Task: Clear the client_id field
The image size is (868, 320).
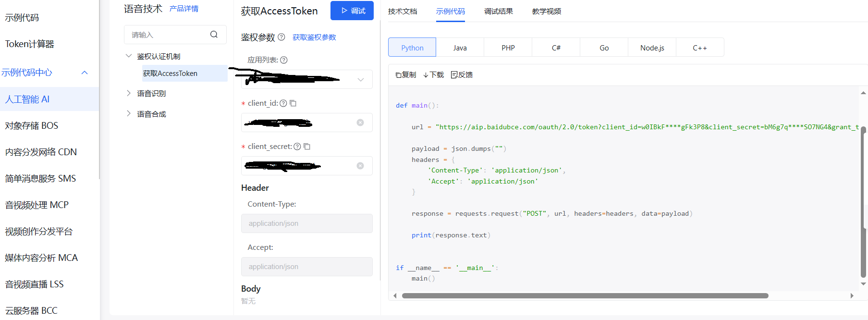Action: 360,123
